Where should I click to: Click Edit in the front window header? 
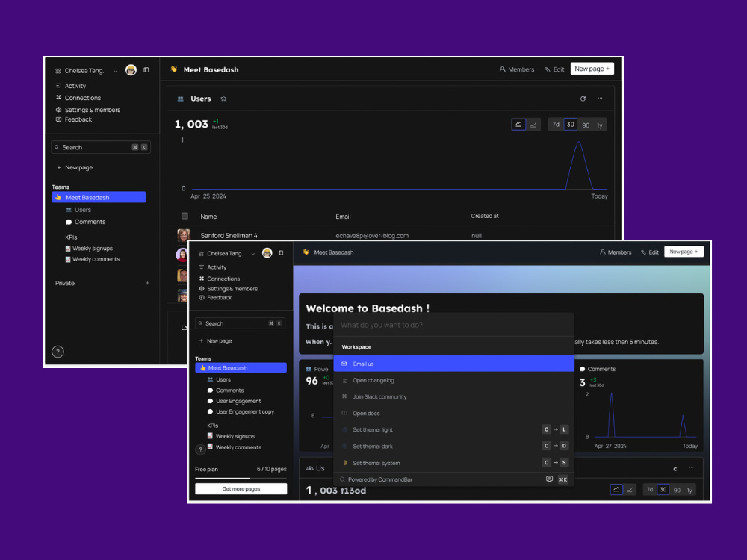click(650, 252)
